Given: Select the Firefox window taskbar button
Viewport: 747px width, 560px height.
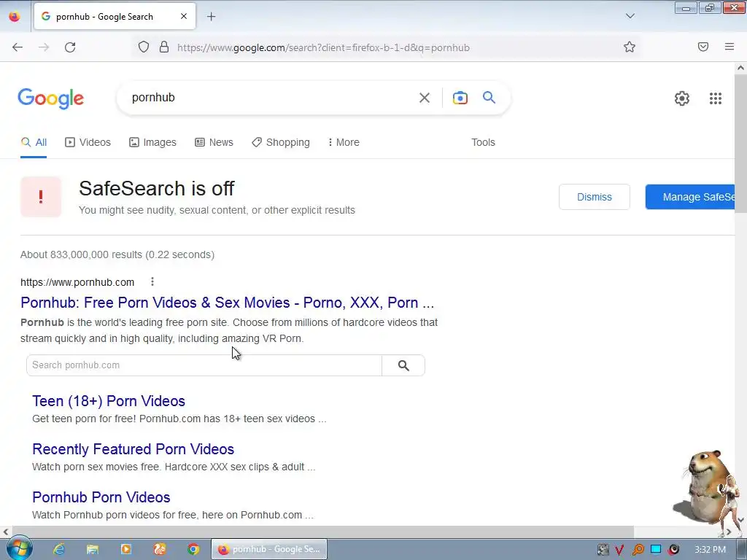Looking at the screenshot, I should pyautogui.click(x=269, y=549).
